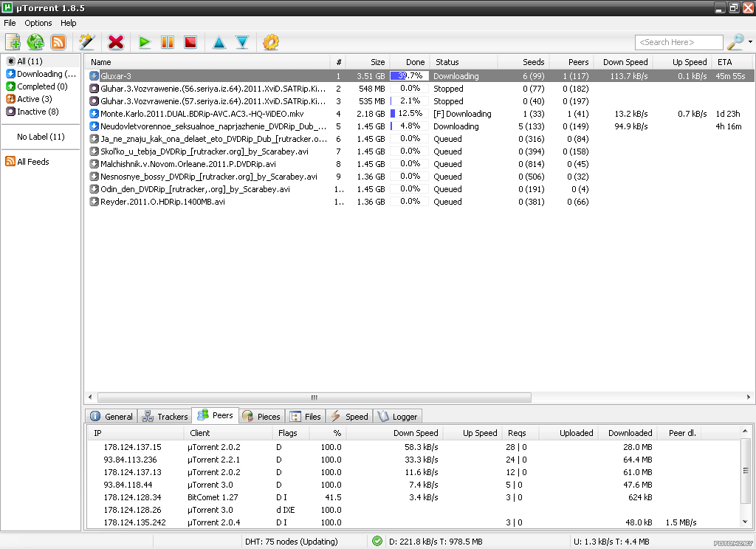The image size is (756, 549).
Task: Switch to the Peers tab
Action: 215,415
